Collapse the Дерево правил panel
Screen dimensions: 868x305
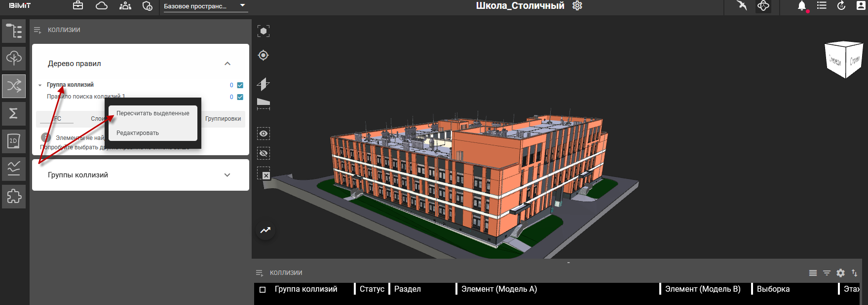pos(227,64)
